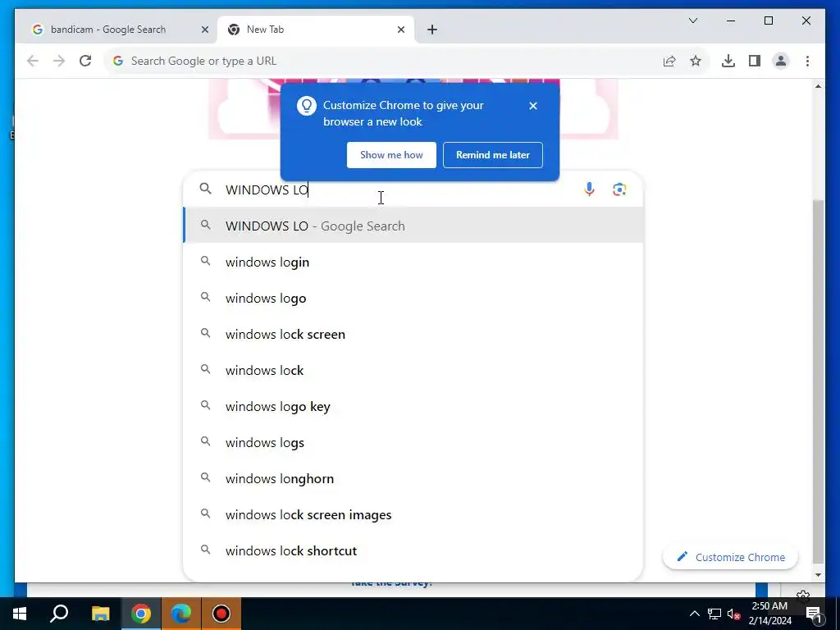Open the notification center icon
840x630 pixels.
pos(814,614)
